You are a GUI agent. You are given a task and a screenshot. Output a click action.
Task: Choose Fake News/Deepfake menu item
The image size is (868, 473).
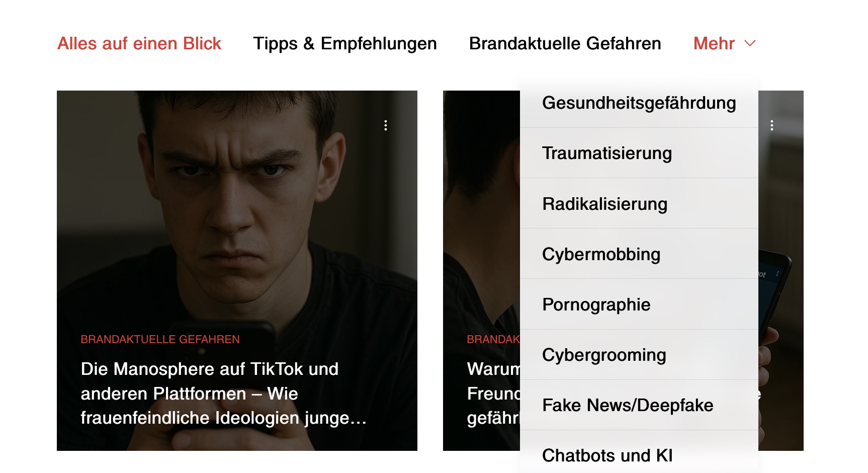tap(639, 405)
